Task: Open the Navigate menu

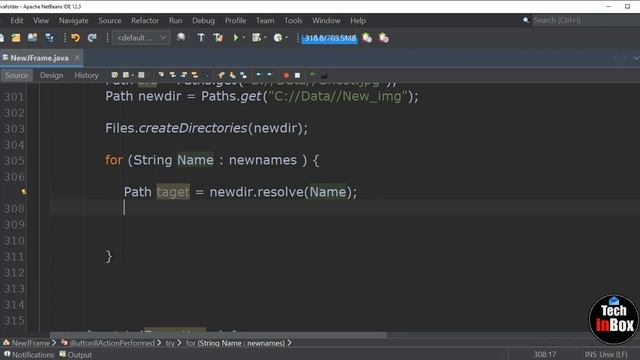Action: pos(73,20)
